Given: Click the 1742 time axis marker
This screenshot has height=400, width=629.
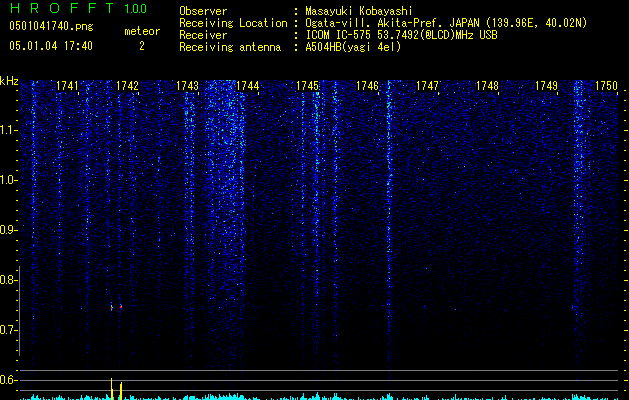Looking at the screenshot, I should pos(127,86).
